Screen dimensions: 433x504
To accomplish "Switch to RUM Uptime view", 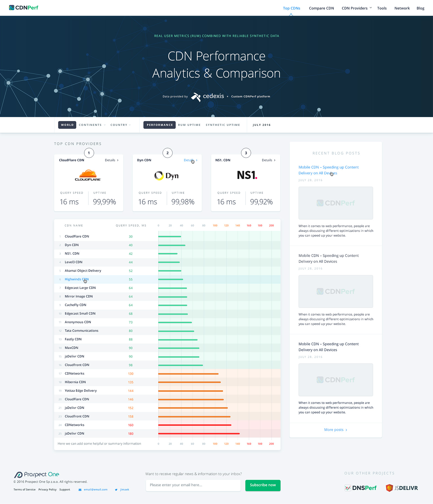I will click(189, 125).
